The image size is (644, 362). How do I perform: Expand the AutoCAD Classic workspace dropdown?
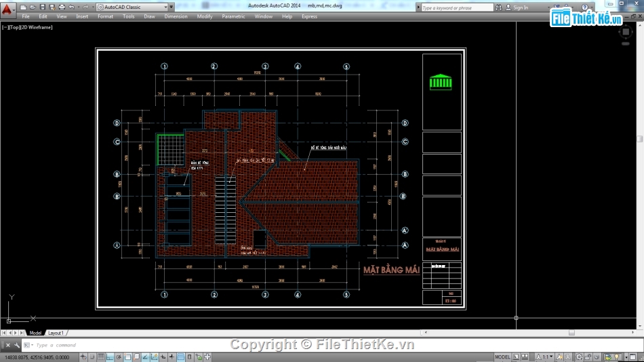click(165, 7)
